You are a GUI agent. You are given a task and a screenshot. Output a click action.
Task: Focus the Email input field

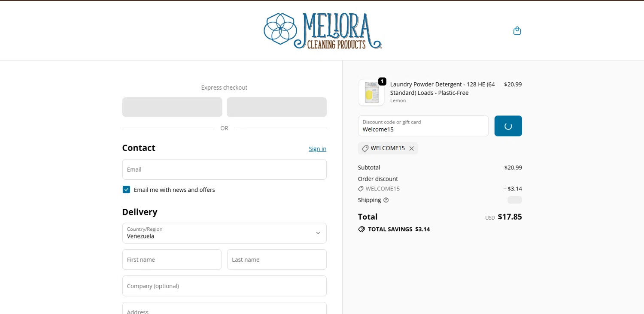[224, 169]
